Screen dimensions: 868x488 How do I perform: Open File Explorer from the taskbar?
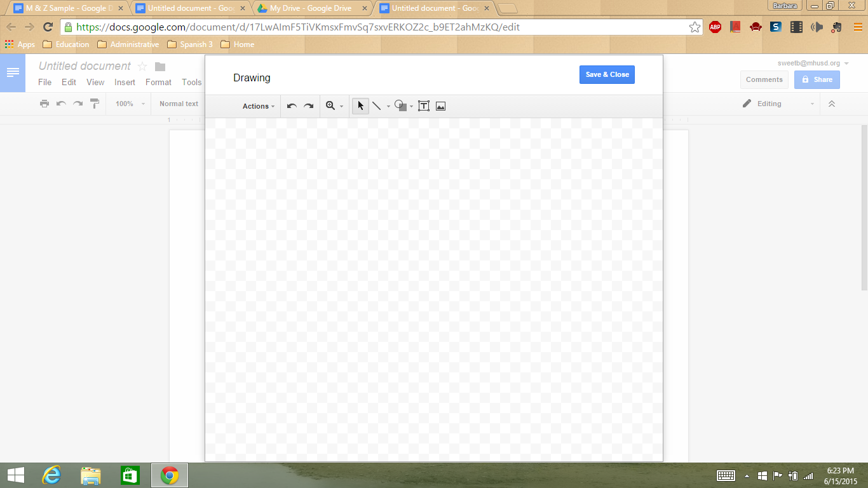(91, 475)
